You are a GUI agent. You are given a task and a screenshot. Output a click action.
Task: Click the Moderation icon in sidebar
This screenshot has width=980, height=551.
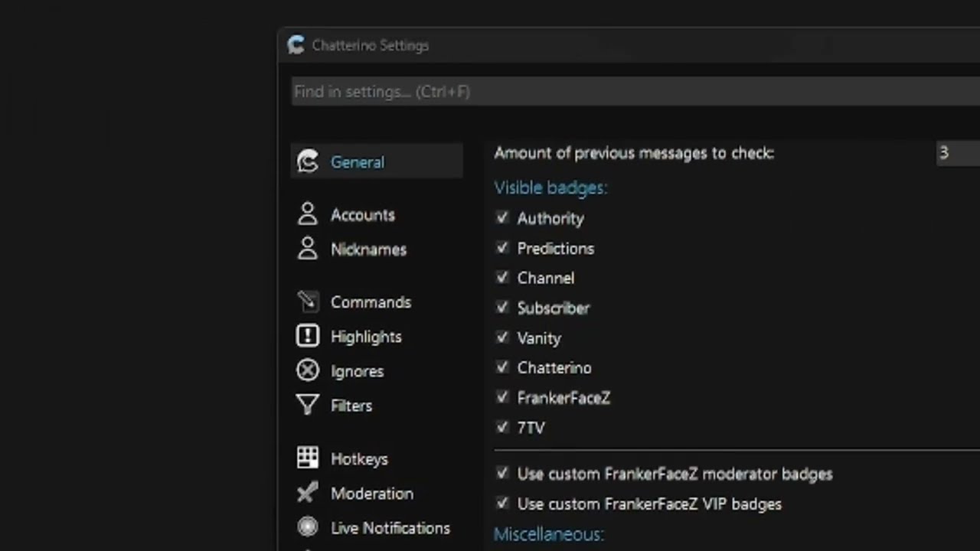tap(308, 493)
